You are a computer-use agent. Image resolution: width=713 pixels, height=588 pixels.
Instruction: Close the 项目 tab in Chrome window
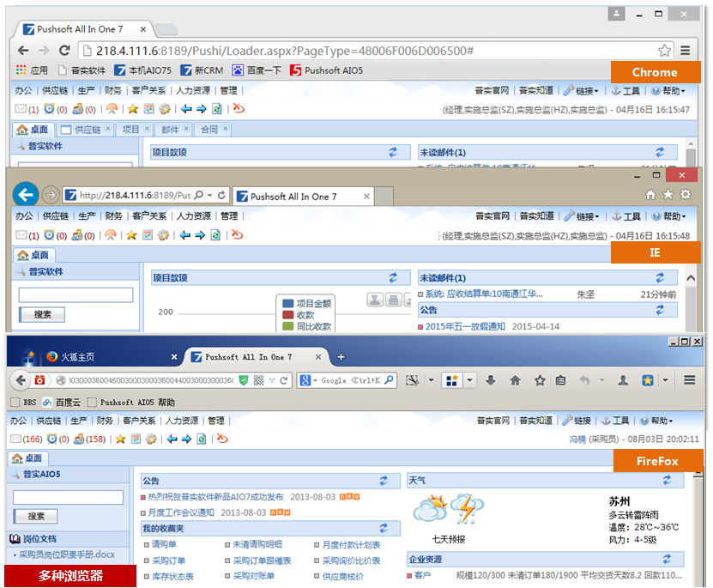(x=147, y=129)
